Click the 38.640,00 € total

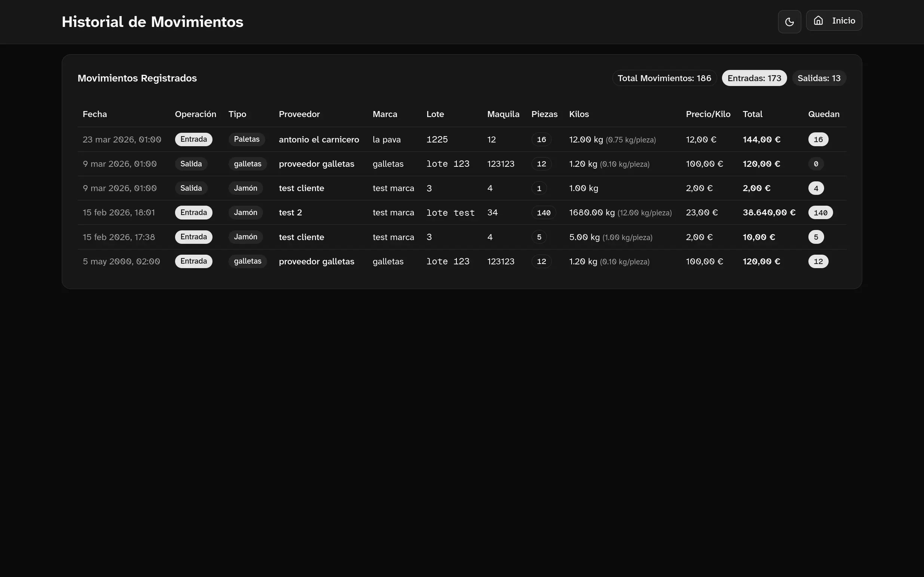pos(769,212)
